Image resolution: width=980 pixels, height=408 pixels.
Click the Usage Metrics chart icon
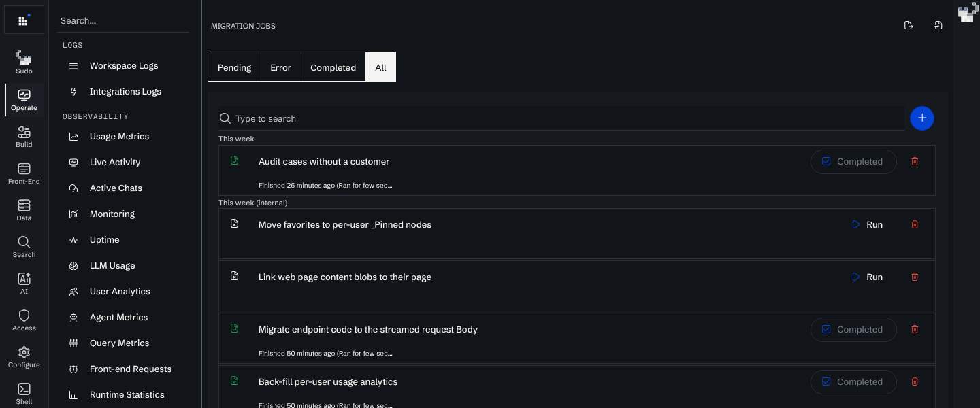[x=73, y=137]
